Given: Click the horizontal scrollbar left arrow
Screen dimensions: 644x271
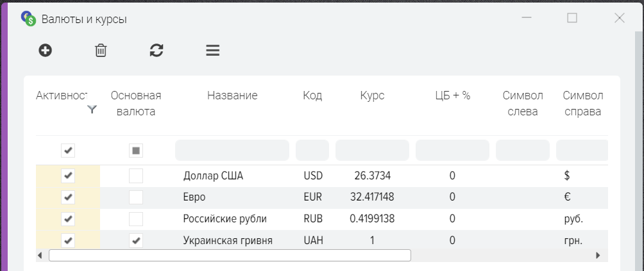Looking at the screenshot, I should coord(40,255).
